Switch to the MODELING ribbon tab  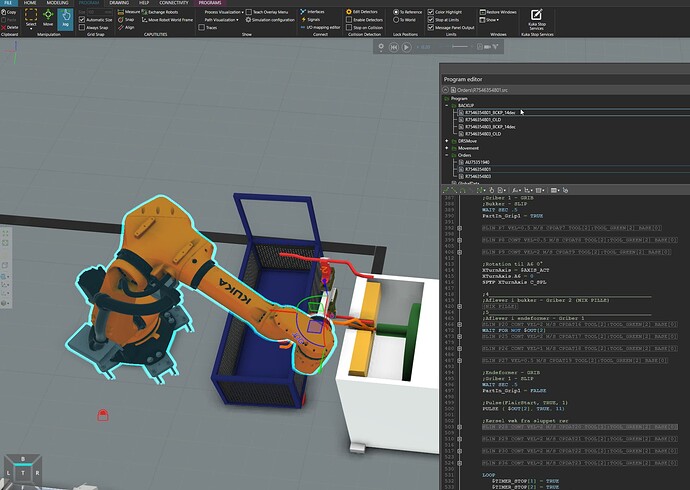(57, 3)
